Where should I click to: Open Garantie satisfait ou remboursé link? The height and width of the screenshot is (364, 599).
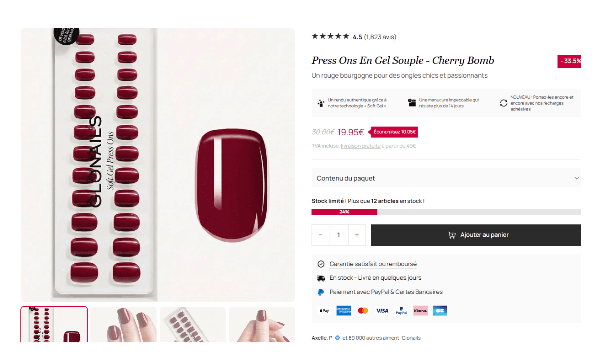(373, 264)
